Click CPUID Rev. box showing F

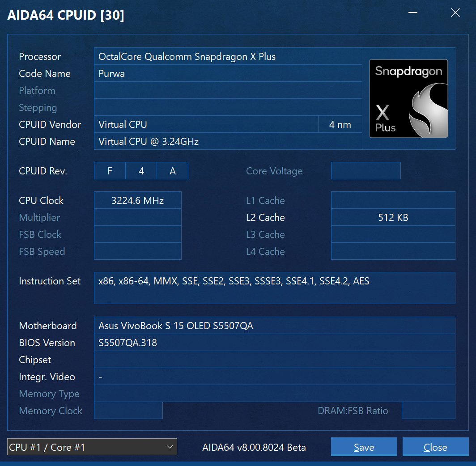[110, 171]
